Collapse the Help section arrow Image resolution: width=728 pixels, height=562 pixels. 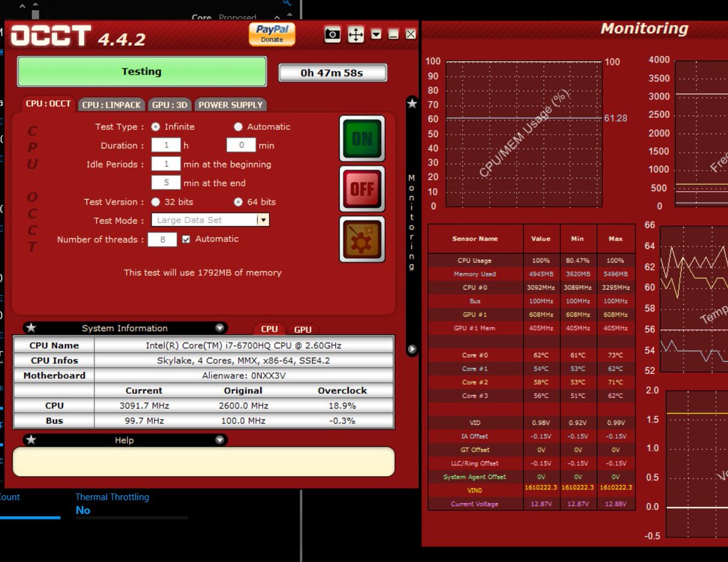tap(220, 440)
